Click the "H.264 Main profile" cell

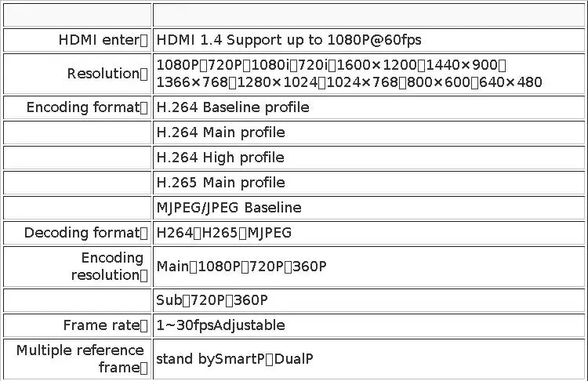click(220, 132)
